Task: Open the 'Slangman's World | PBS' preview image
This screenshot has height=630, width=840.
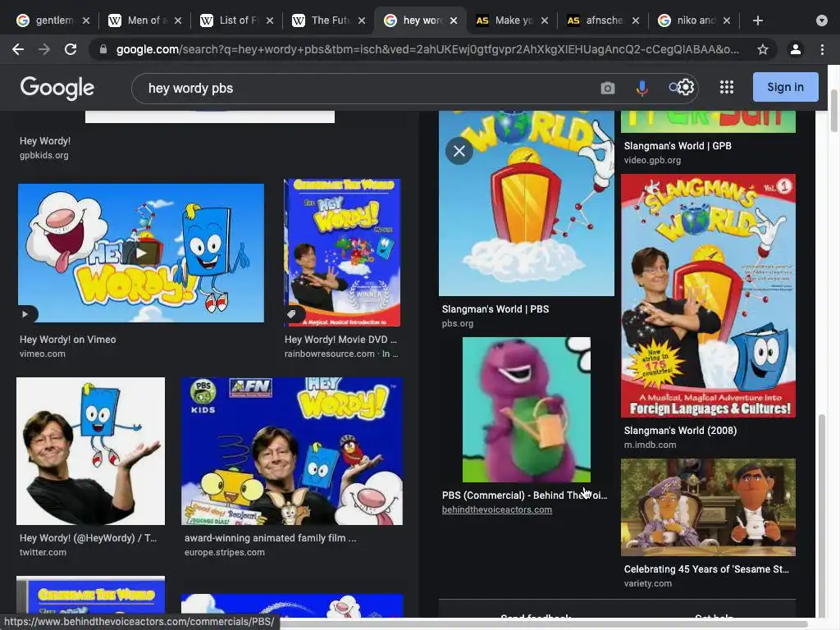Action: coord(526,203)
